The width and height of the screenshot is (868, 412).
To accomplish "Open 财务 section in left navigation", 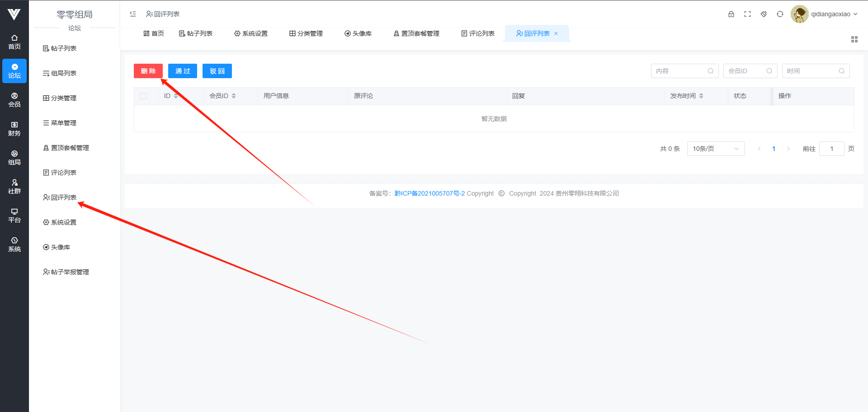I will (14, 129).
